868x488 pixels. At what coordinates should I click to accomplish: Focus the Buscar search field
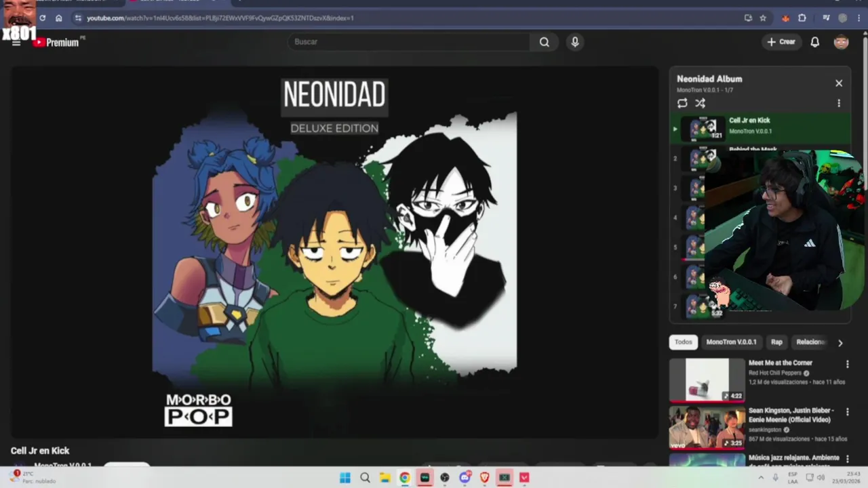click(x=409, y=42)
